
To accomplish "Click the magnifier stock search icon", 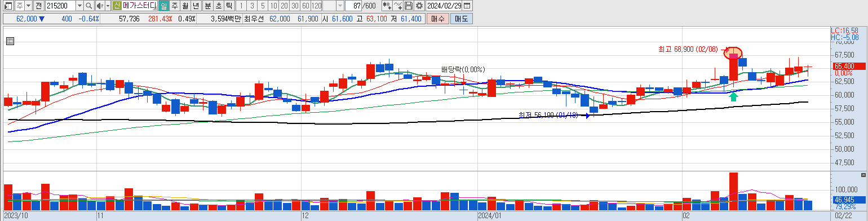I will pyautogui.click(x=88, y=6).
